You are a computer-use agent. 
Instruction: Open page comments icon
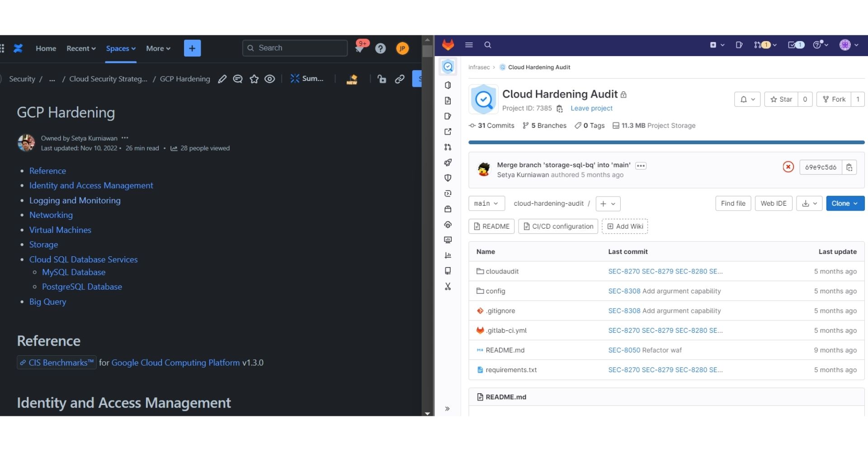tap(238, 79)
